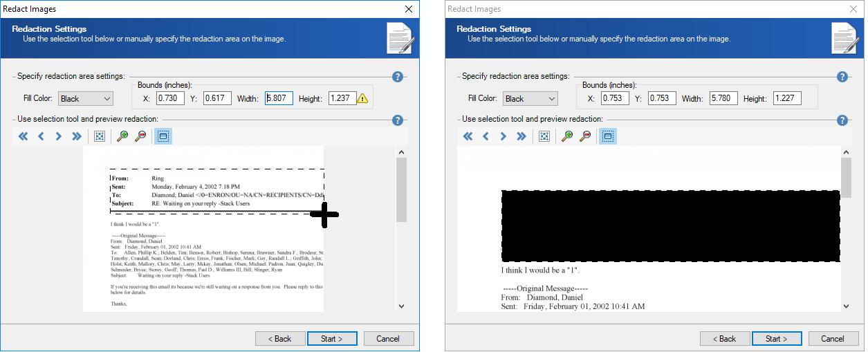Click Width field showing 5.807
The width and height of the screenshot is (868, 352).
point(279,99)
